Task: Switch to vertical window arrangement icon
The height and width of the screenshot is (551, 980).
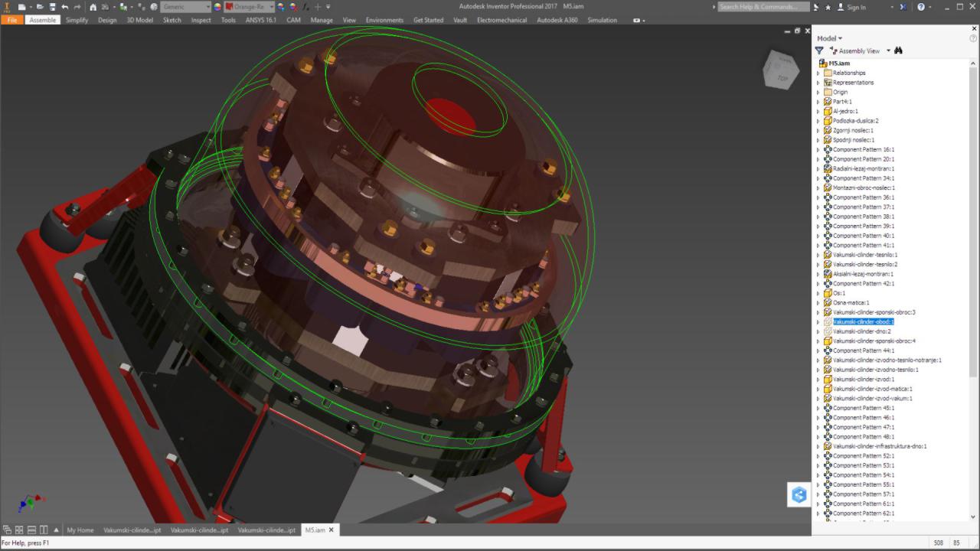Action: coord(44,530)
